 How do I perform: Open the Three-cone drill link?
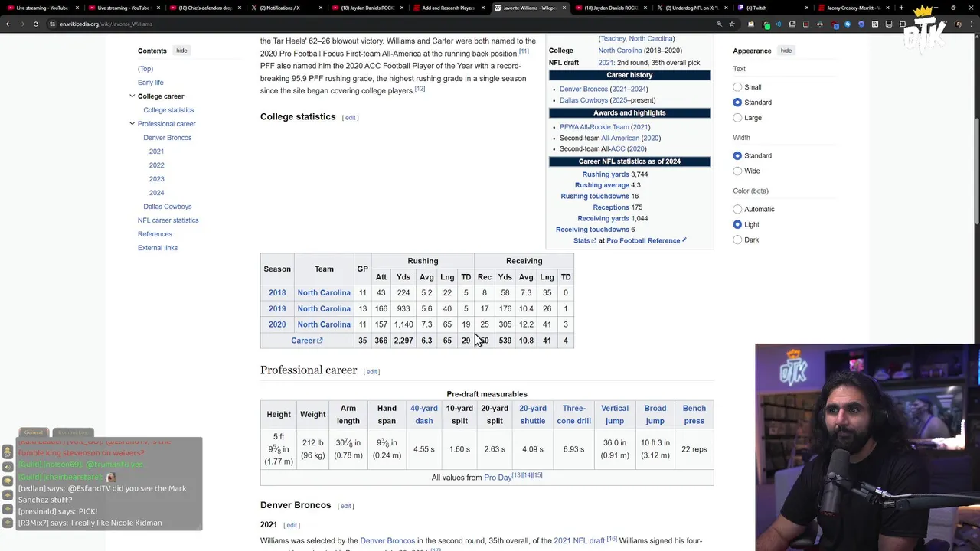[x=573, y=415]
